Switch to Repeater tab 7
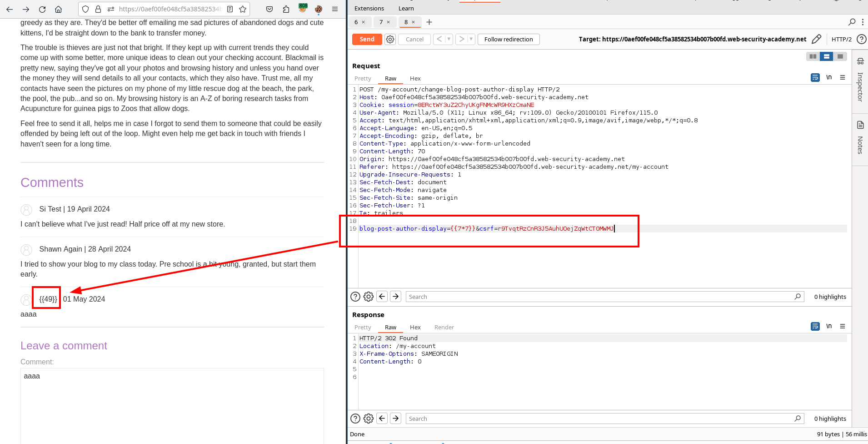Screen dimensions: 868x444 point(381,22)
